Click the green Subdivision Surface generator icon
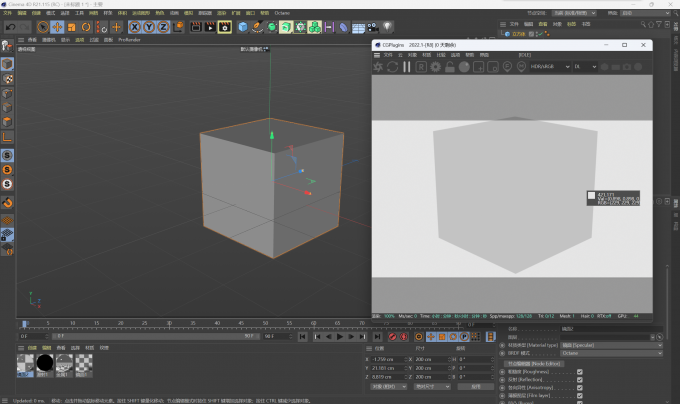680x404 pixels. point(272,27)
